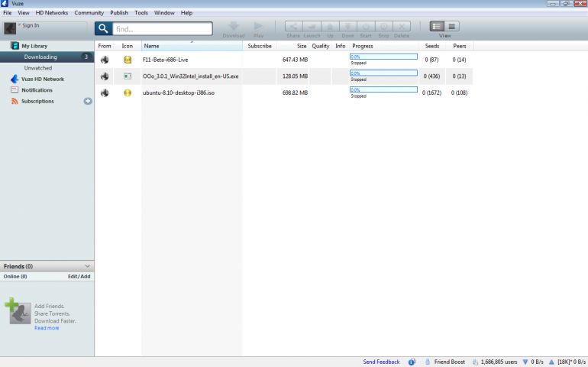Click the Friend Boost status icon

(x=428, y=362)
